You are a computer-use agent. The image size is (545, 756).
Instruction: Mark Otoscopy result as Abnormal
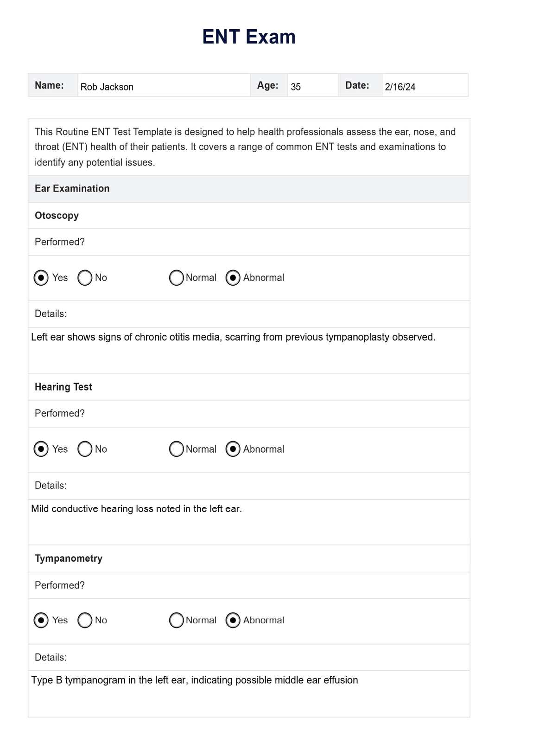tap(233, 278)
